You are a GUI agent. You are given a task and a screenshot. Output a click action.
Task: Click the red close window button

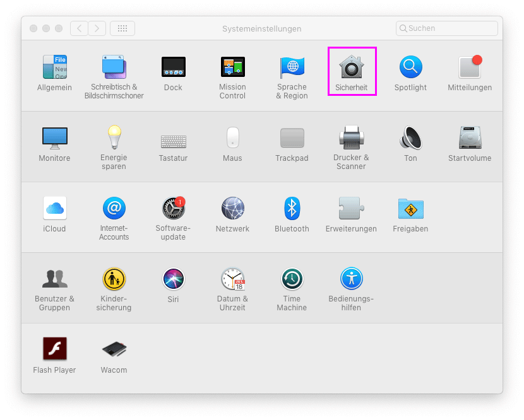[33, 28]
